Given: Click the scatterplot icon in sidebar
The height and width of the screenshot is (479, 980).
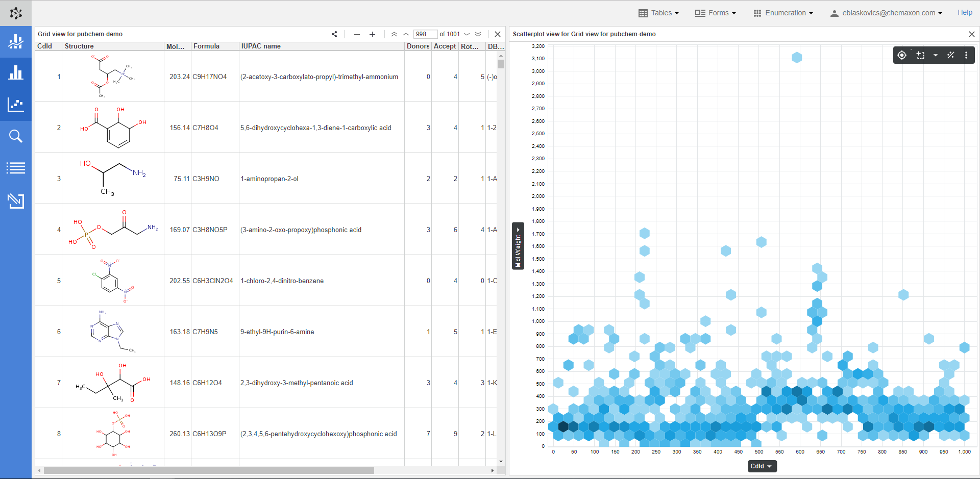Looking at the screenshot, I should click(x=16, y=105).
